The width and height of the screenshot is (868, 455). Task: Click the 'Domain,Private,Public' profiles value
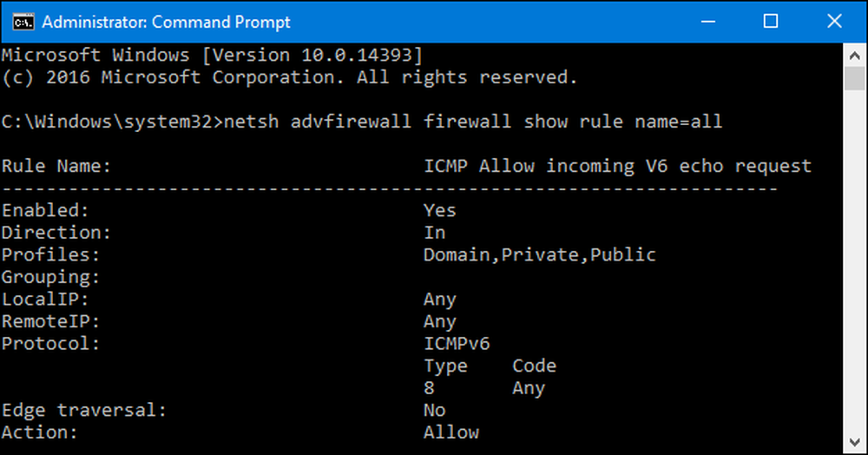(540, 254)
